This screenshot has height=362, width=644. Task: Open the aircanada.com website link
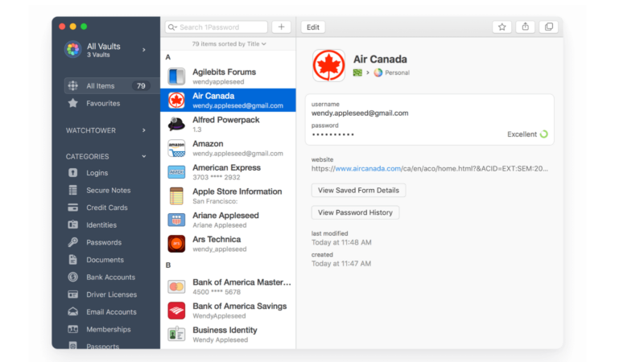367,169
